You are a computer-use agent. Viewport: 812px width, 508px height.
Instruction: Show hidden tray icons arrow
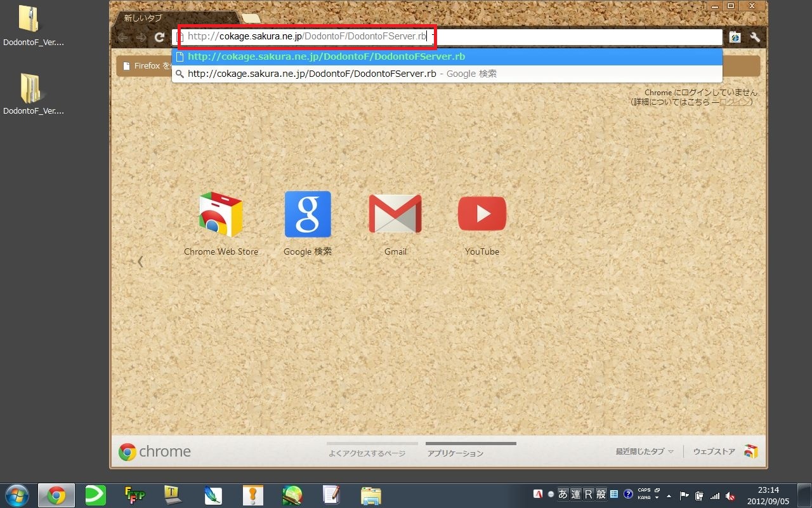tap(669, 495)
